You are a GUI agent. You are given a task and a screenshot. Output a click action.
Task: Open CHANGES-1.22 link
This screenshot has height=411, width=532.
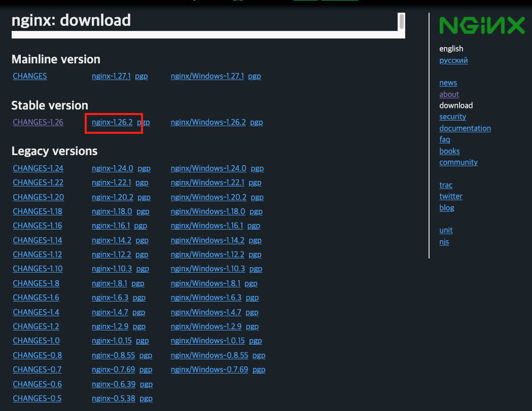[38, 182]
